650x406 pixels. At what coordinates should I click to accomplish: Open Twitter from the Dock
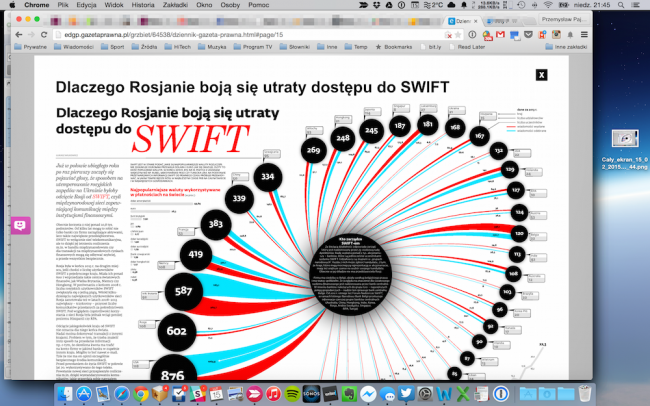click(406, 394)
